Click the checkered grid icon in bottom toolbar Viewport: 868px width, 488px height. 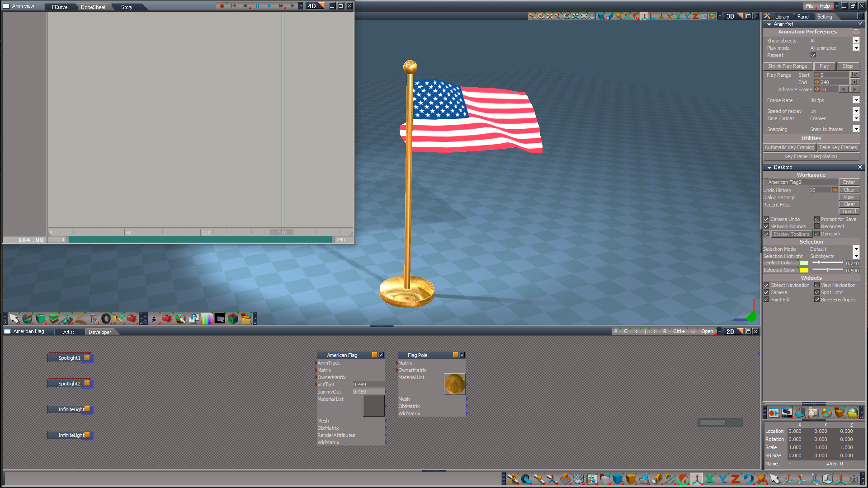click(x=578, y=479)
